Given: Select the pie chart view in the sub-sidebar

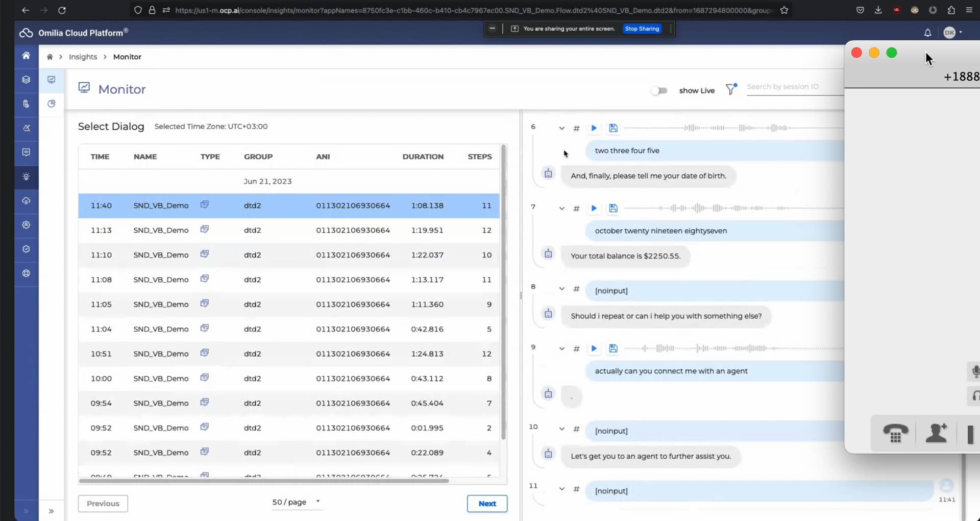Looking at the screenshot, I should click(x=51, y=103).
